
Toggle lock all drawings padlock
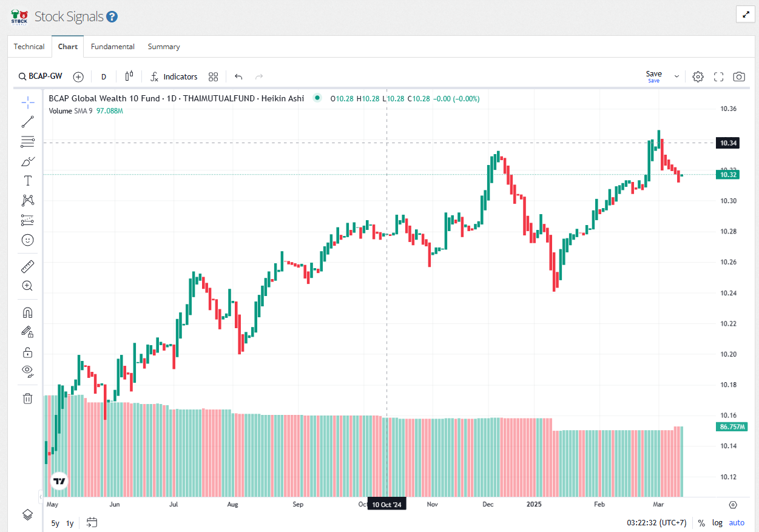tap(27, 352)
